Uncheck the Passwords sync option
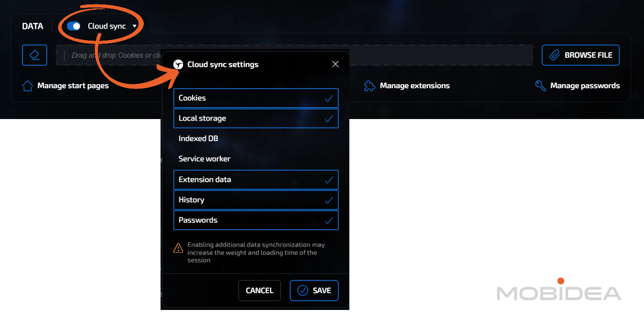The width and height of the screenshot is (644, 317). click(x=256, y=220)
